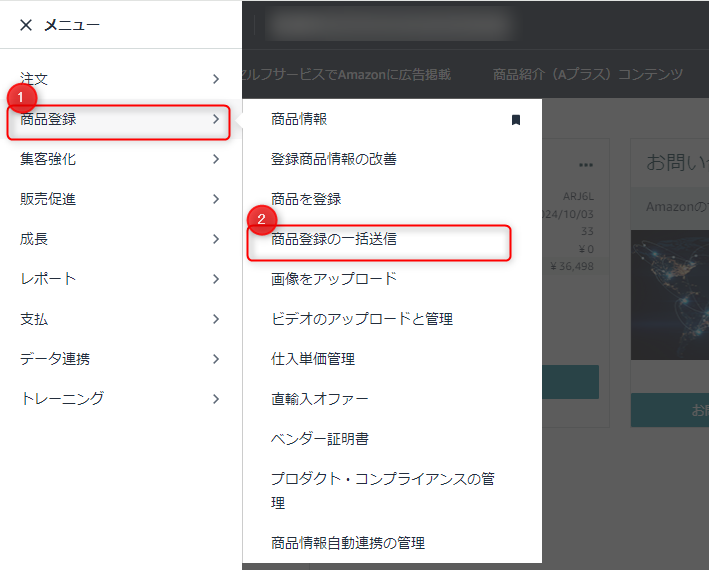
Task: Expand the 販売促進 submenu chevron
Action: click(216, 199)
